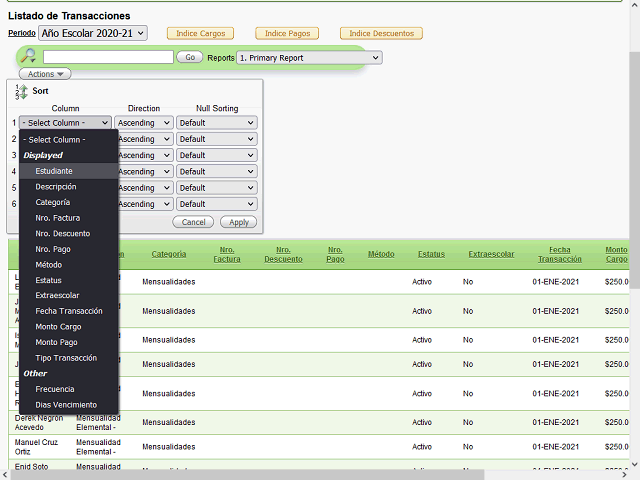640x480 pixels.
Task: Click the magnifying glass search icon
Action: [x=29, y=56]
